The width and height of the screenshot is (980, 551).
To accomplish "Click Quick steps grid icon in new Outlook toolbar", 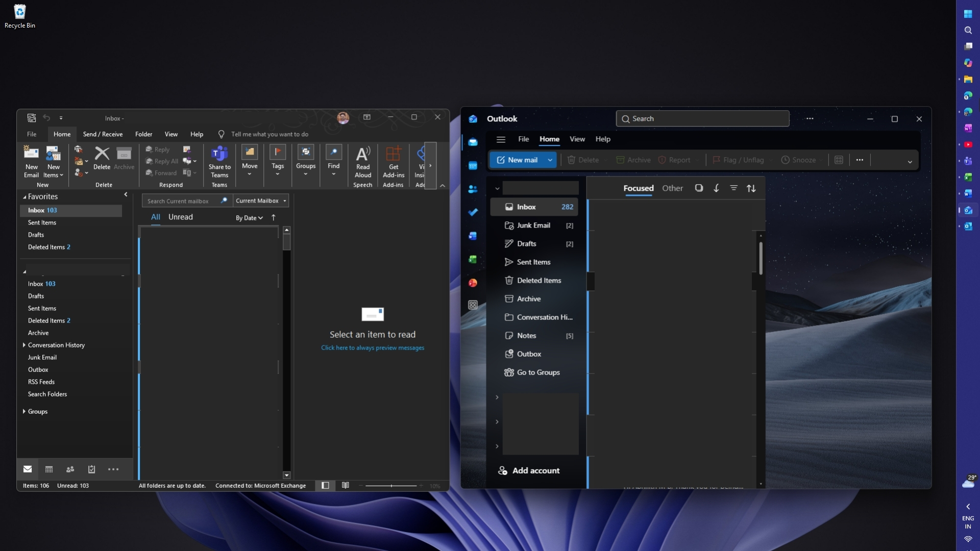I will click(x=839, y=160).
